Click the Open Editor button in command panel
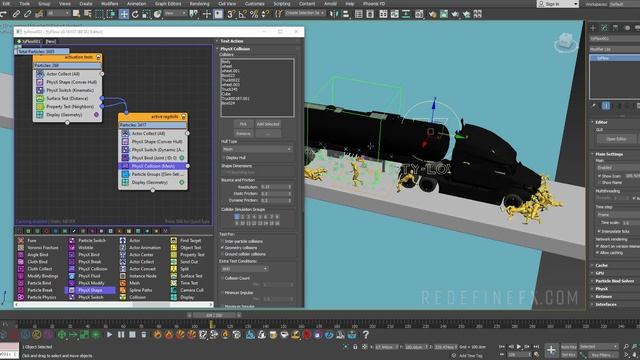This screenshot has width=640, height=360. point(616,139)
